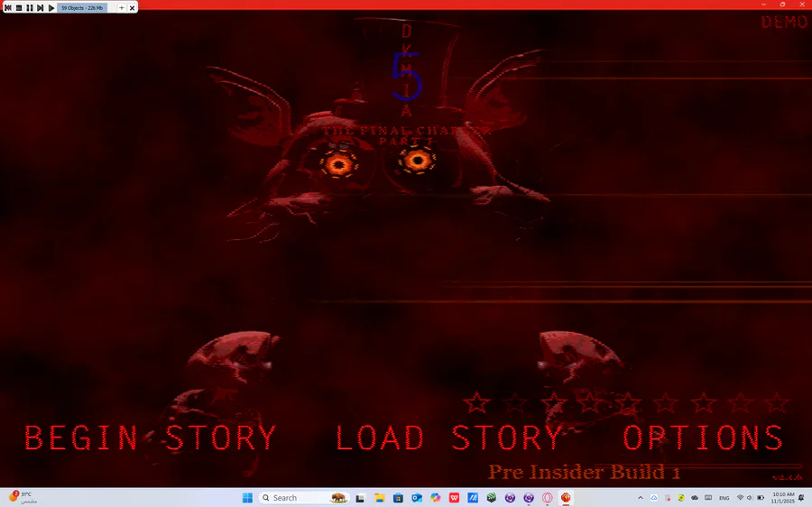Open the volume speaker icon in tray

(750, 498)
